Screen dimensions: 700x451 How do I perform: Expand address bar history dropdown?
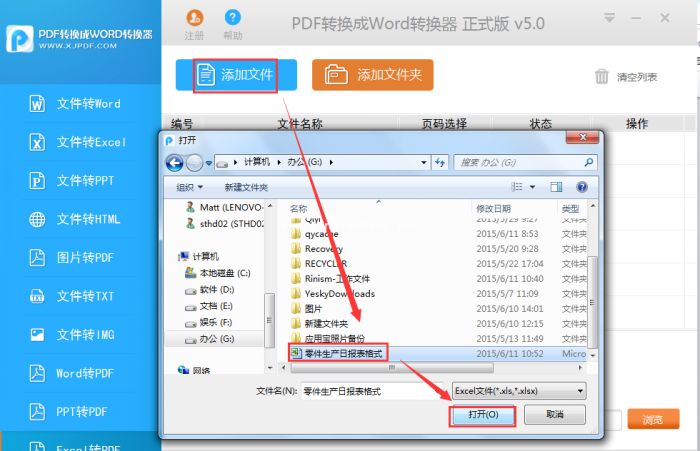pos(424,163)
